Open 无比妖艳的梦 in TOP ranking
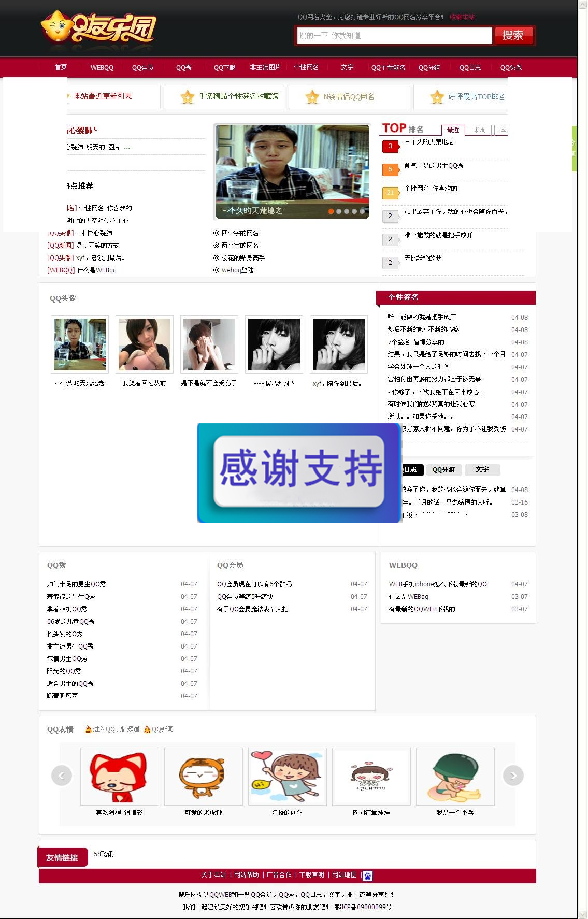This screenshot has height=919, width=588. [x=423, y=258]
